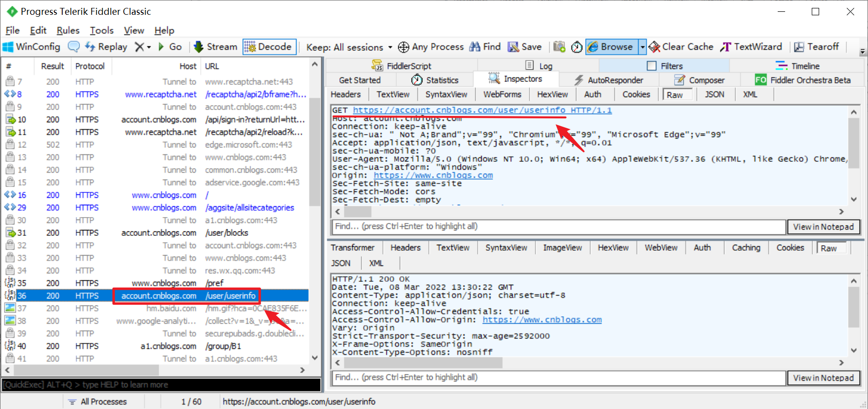Toggle the Decode option

pos(269,47)
